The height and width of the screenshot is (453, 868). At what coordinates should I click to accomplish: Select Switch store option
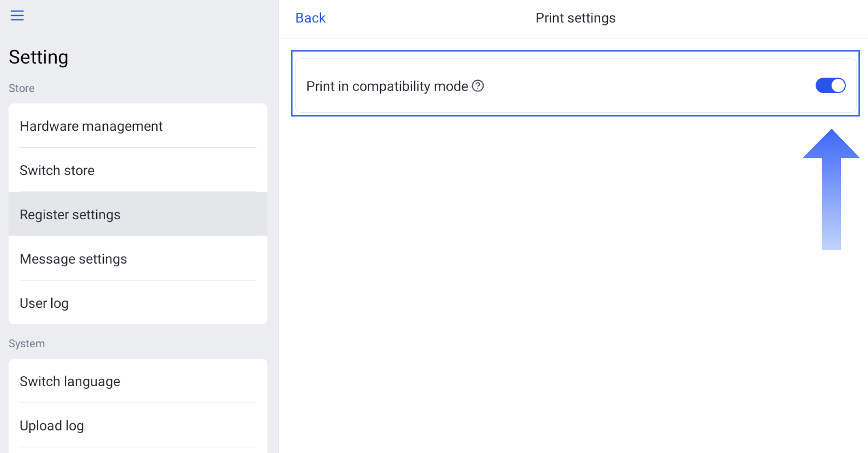[x=57, y=170]
